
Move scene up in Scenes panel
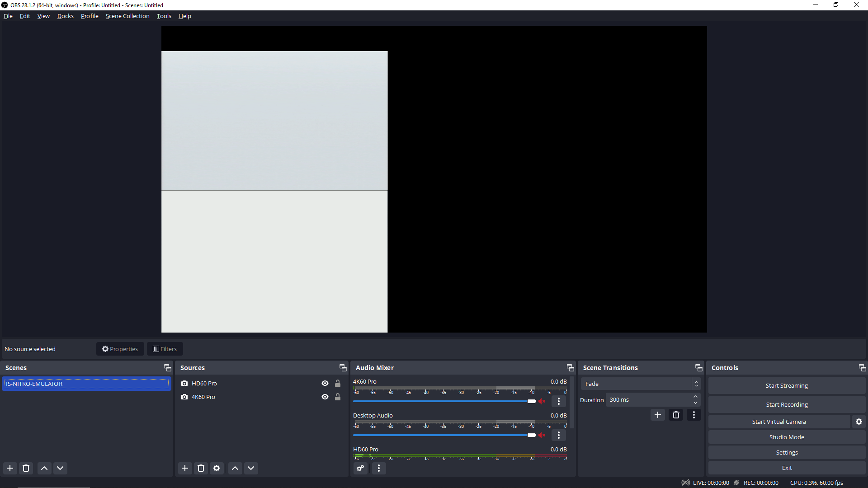(x=44, y=468)
